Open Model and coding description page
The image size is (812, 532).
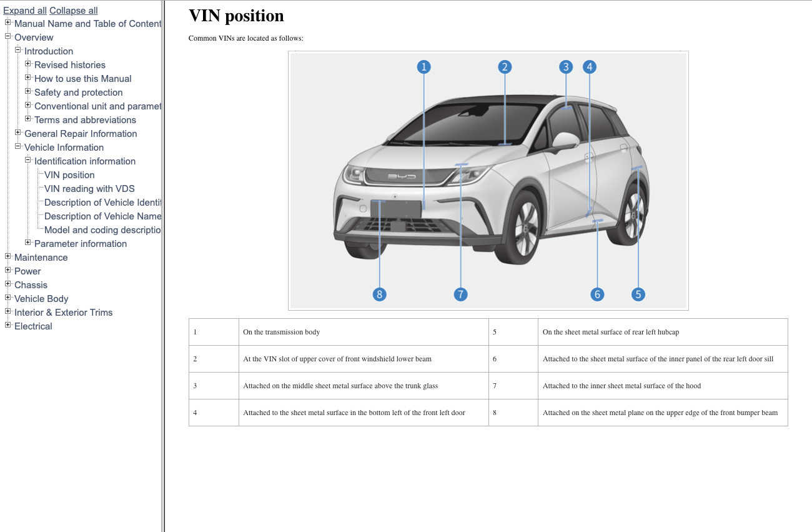click(x=102, y=230)
